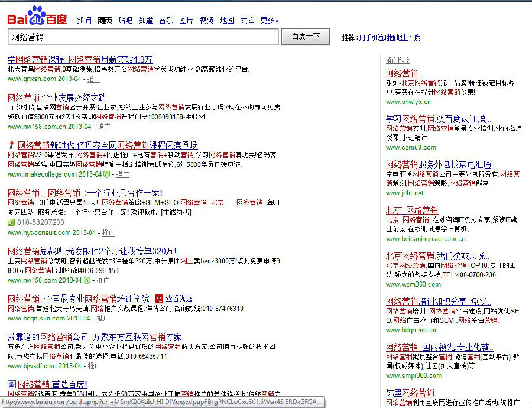Open the 新闻 tab

click(x=84, y=20)
